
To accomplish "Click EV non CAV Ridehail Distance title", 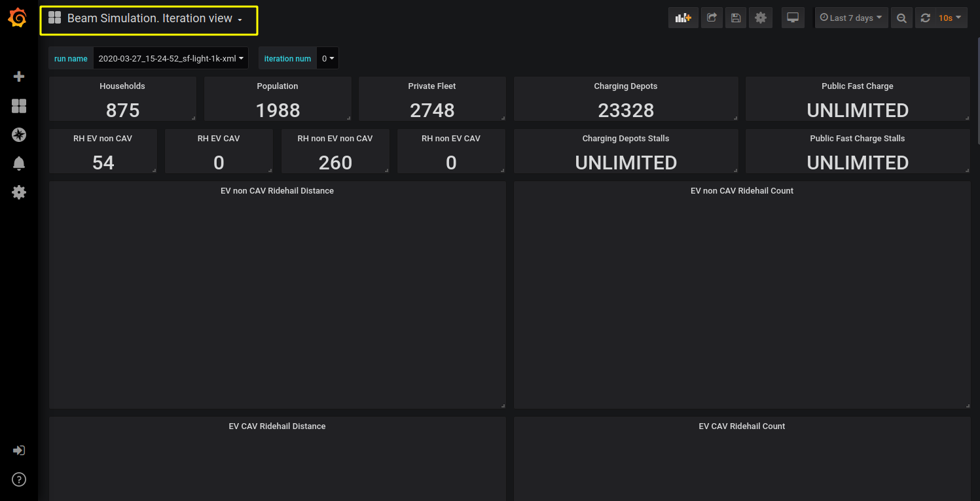I will point(278,190).
